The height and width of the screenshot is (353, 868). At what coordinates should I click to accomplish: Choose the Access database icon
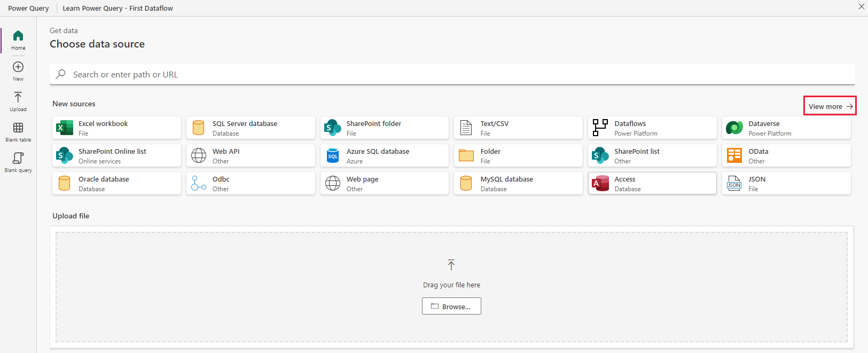(x=600, y=183)
